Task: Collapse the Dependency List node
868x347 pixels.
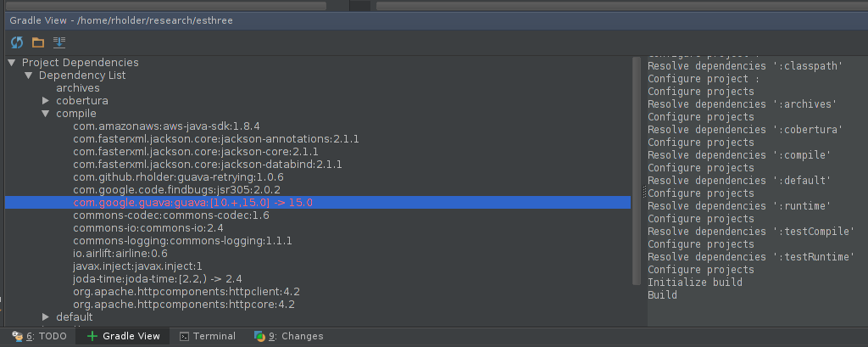Action: click(29, 76)
